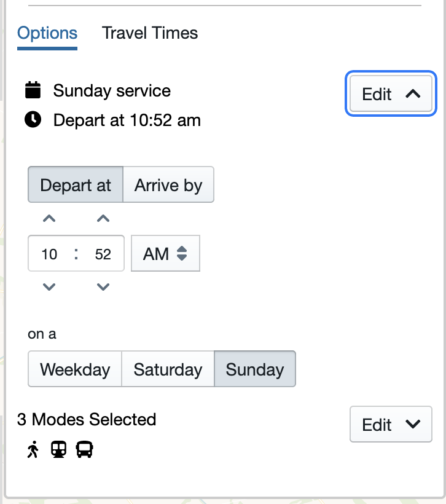Image resolution: width=446 pixels, height=504 pixels.
Task: Select Sunday service button
Action: click(255, 369)
